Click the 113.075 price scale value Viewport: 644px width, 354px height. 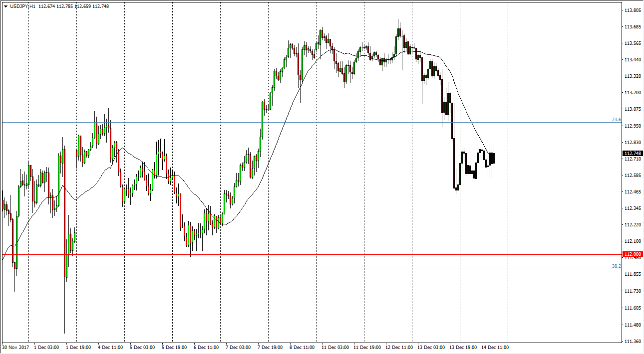[633, 109]
